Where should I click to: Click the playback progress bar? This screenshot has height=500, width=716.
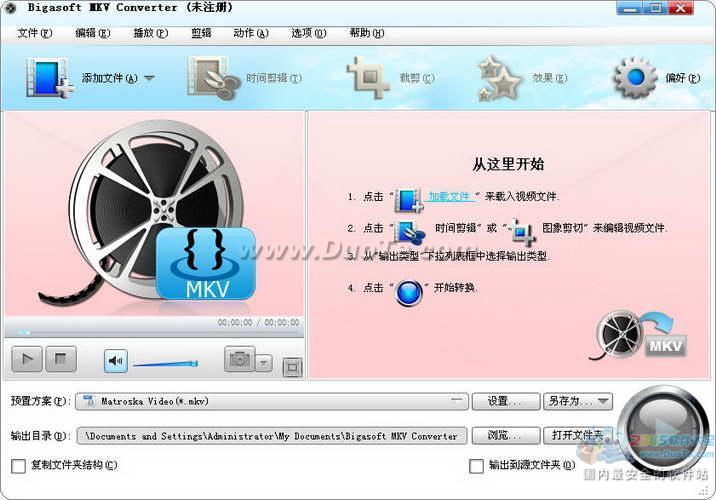pos(154,332)
